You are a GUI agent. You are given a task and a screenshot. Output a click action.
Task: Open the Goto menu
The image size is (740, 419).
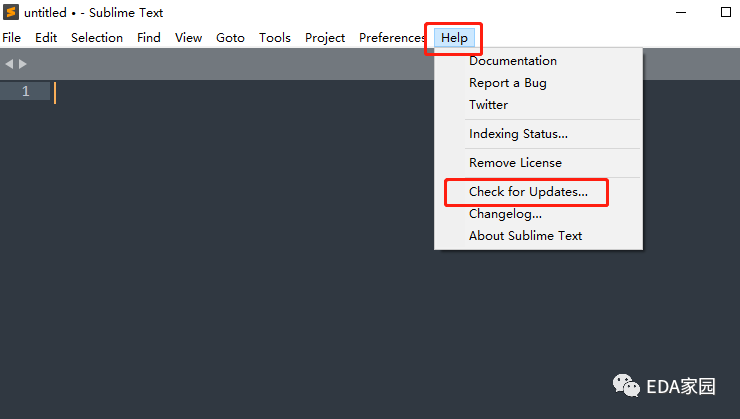click(230, 38)
